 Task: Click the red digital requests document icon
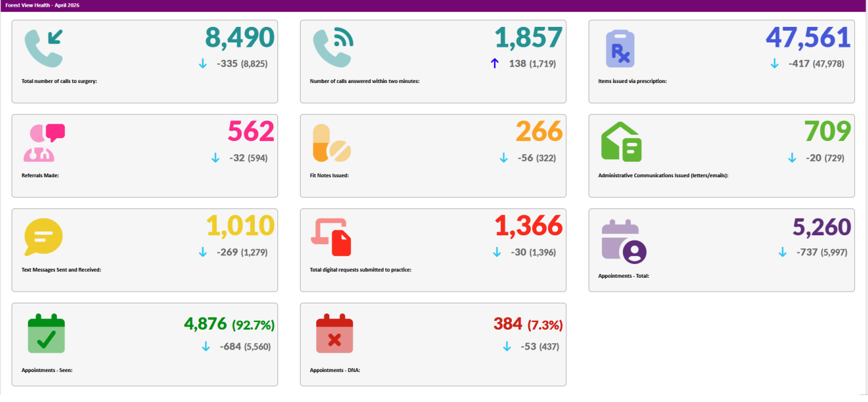point(331,237)
